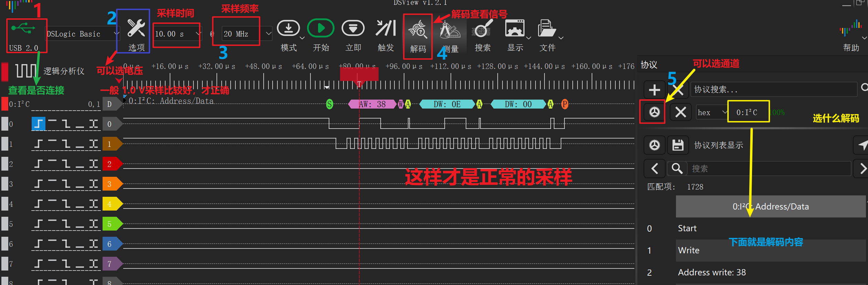Expand the arrow next to 显示
The width and height of the screenshot is (868, 285).
pos(529,38)
